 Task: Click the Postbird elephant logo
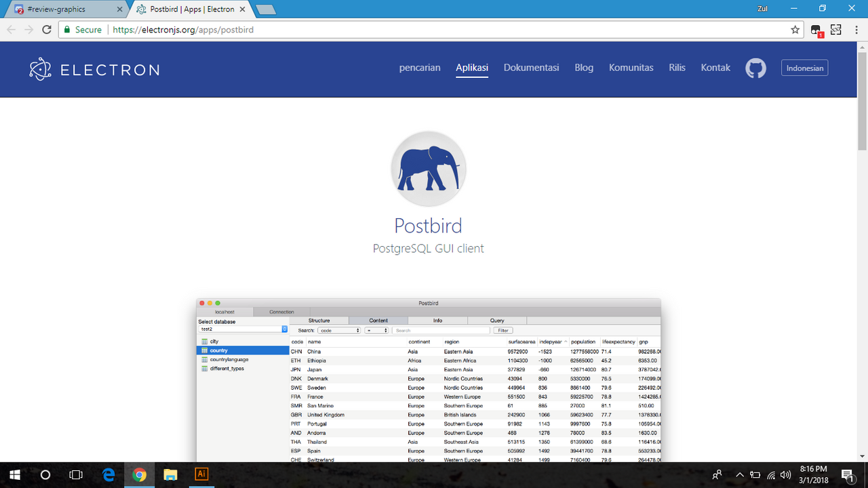pyautogui.click(x=429, y=169)
